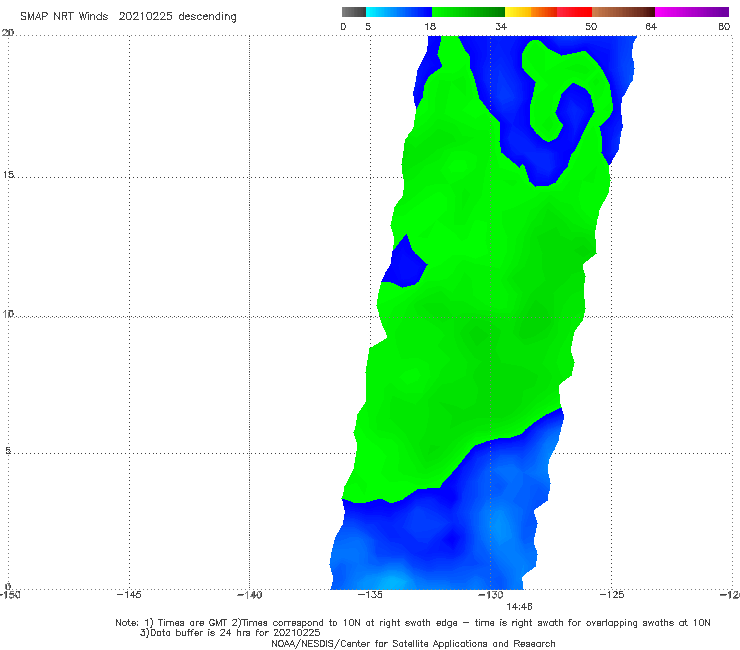Click the color bar label '5'

tap(368, 26)
